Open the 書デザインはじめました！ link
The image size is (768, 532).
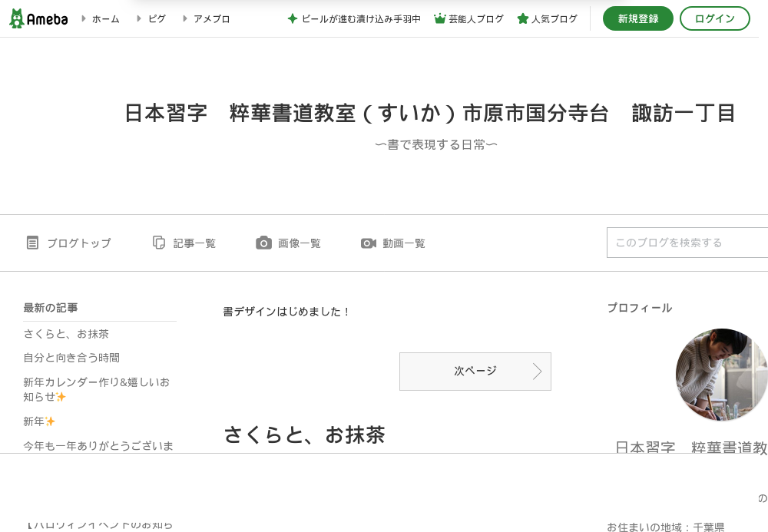tap(286, 312)
